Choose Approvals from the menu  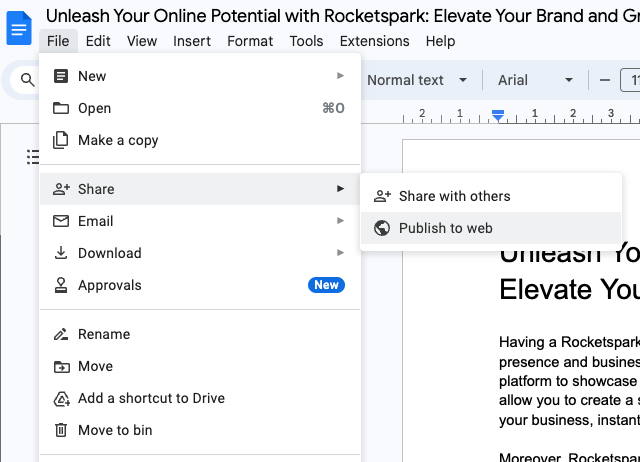tap(200, 285)
